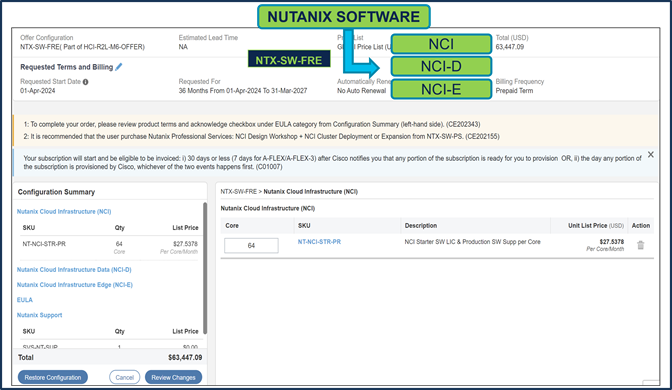
Task: Click the EULA acknowledgement warning message CE202343
Action: (x=252, y=124)
